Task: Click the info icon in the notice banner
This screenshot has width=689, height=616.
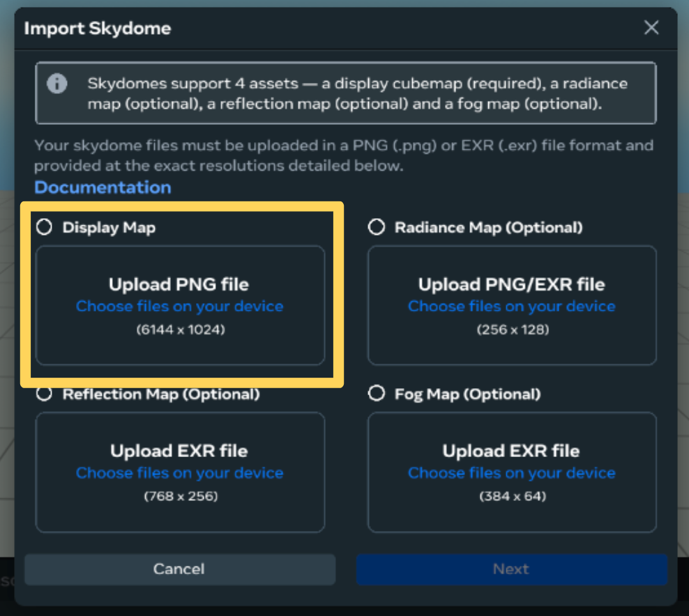Action: (x=56, y=84)
